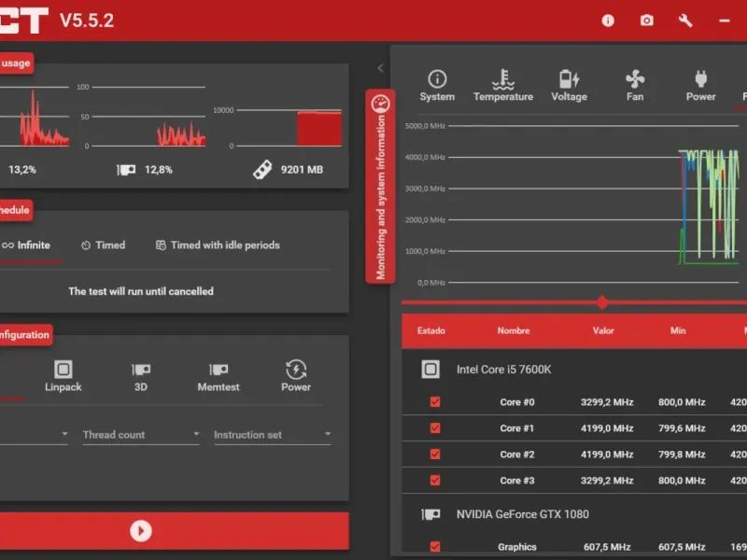747x560 pixels.
Task: Sort by the Valor column header
Action: click(x=603, y=330)
